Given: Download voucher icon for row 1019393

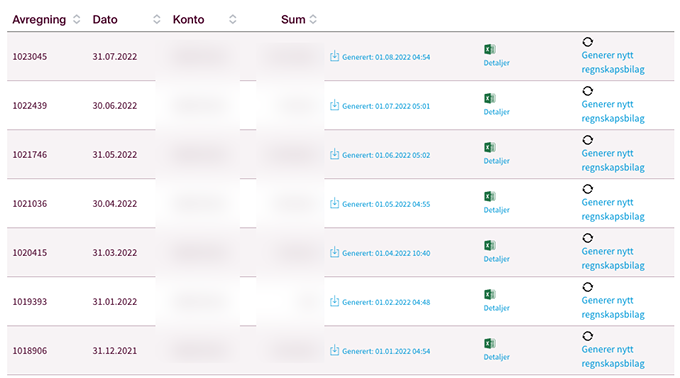Looking at the screenshot, I should click(334, 301).
